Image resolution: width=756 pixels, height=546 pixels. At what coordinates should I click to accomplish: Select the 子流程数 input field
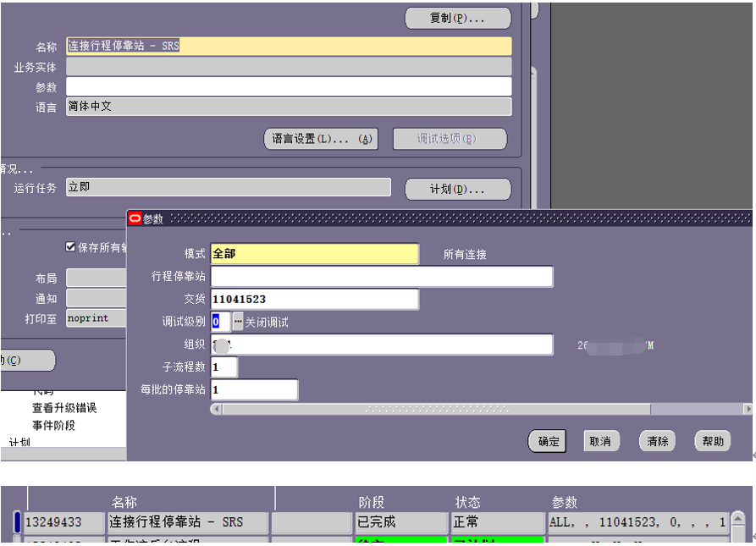[224, 367]
